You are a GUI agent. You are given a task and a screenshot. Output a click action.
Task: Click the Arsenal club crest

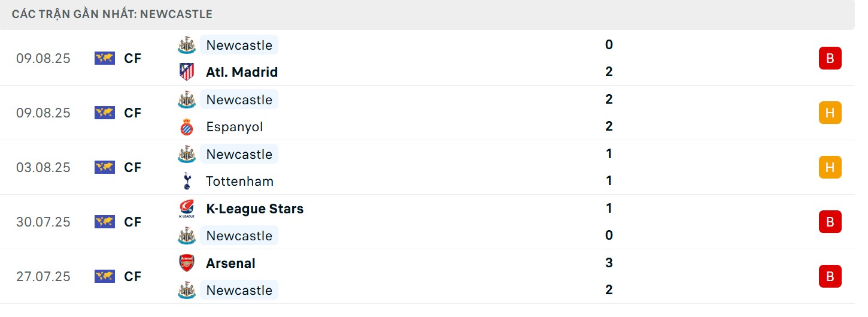point(187,263)
